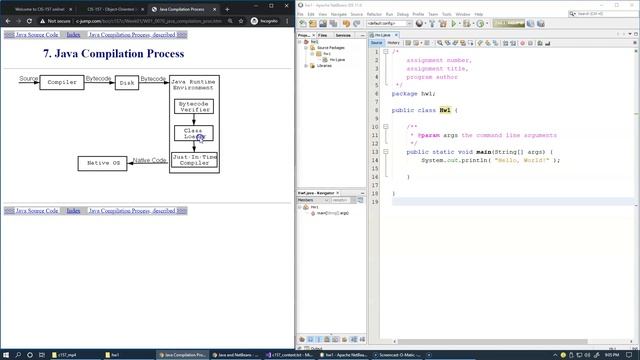Open Windows Start menu
The height and width of the screenshot is (360, 640).
pos(6,355)
